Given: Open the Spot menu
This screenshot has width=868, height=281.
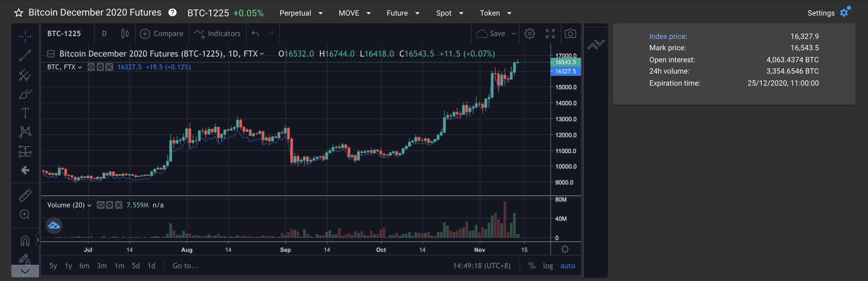Looking at the screenshot, I should tap(450, 13).
